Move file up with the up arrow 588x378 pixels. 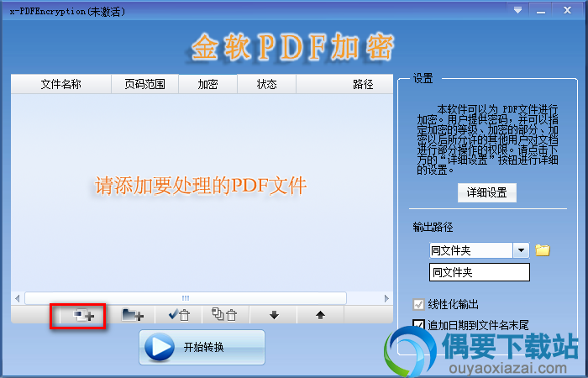pos(320,315)
